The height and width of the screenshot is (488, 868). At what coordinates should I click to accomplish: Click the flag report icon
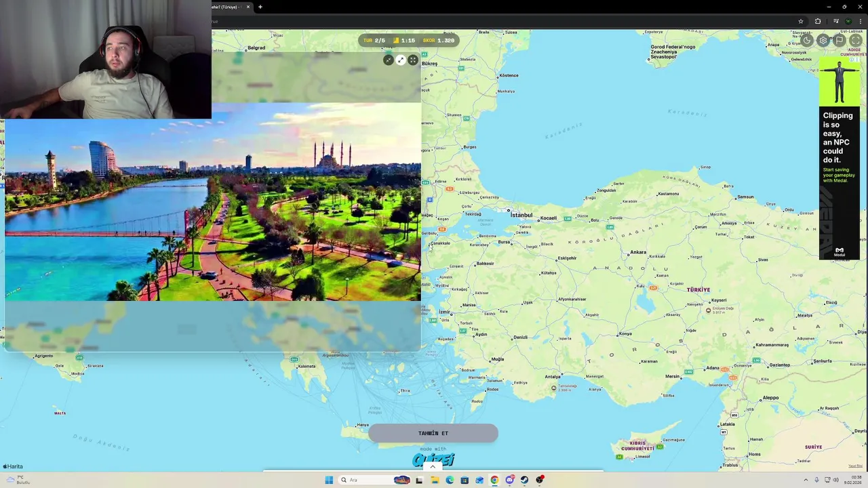840,41
